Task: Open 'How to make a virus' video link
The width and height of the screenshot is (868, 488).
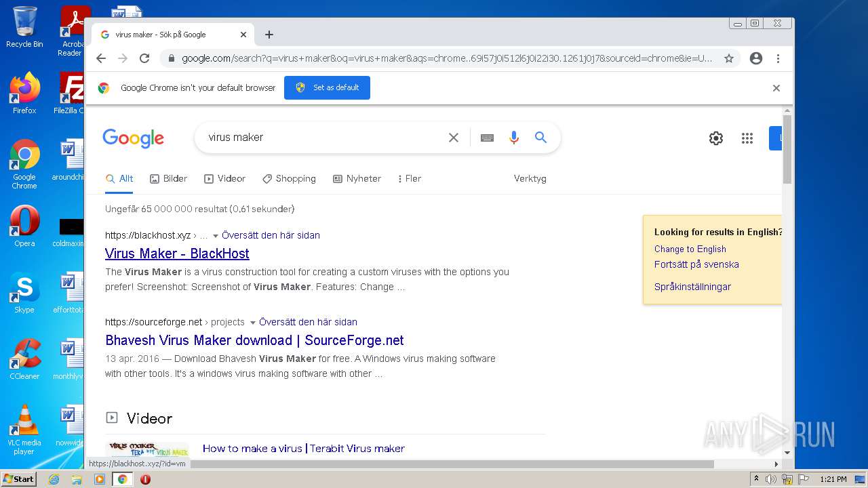Action: click(x=304, y=449)
